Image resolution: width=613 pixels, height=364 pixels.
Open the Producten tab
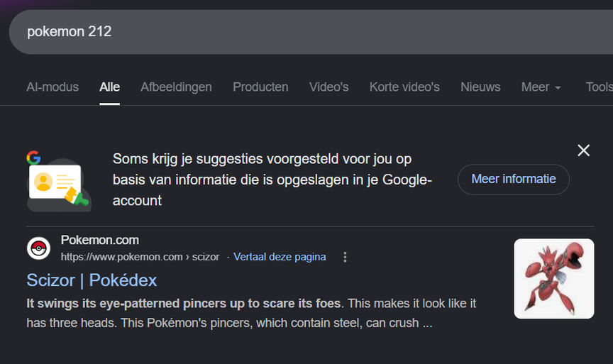(x=260, y=87)
